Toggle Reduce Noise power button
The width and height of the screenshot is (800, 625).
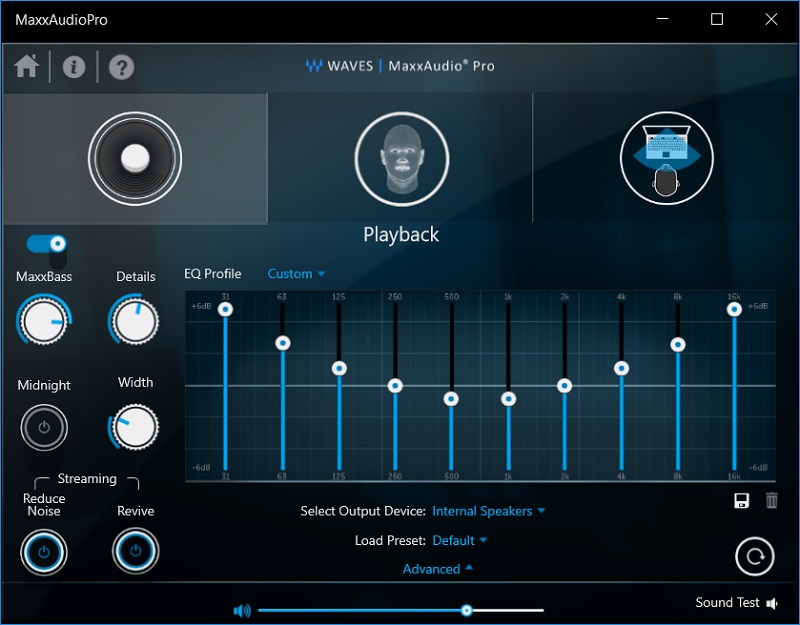pos(44,552)
